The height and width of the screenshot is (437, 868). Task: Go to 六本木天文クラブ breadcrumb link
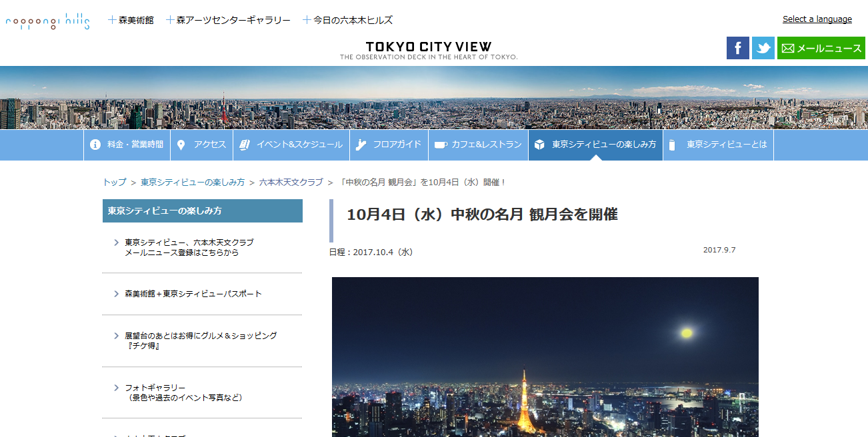point(291,182)
